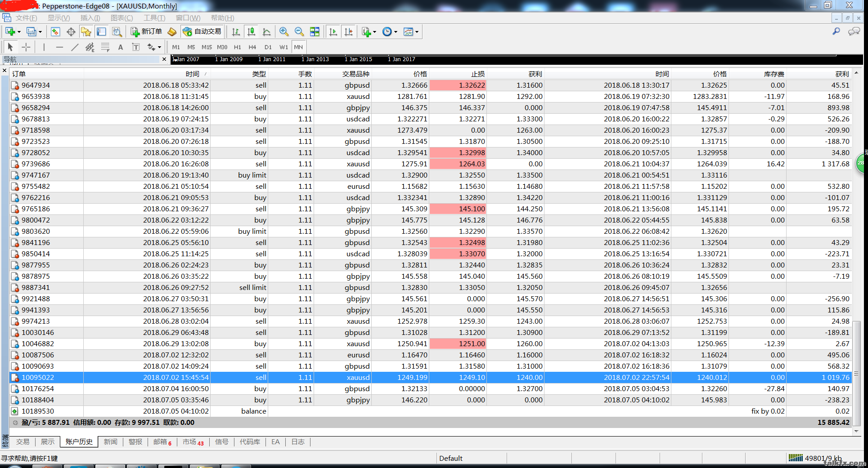
Task: Switch to the D1 timeframe
Action: click(268, 47)
